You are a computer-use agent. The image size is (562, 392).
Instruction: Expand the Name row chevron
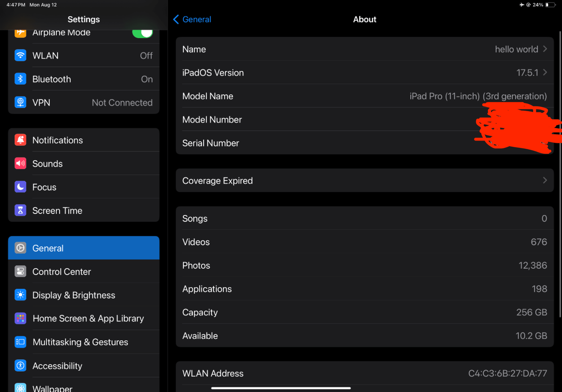tap(545, 49)
